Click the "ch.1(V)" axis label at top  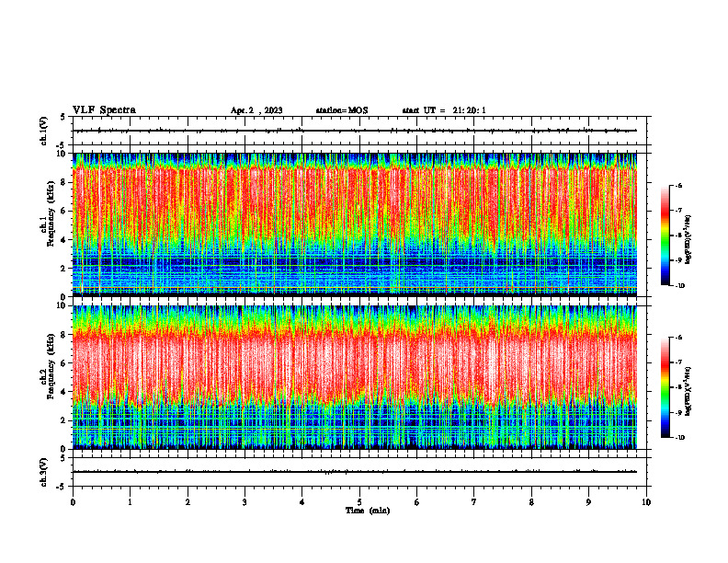(x=43, y=131)
